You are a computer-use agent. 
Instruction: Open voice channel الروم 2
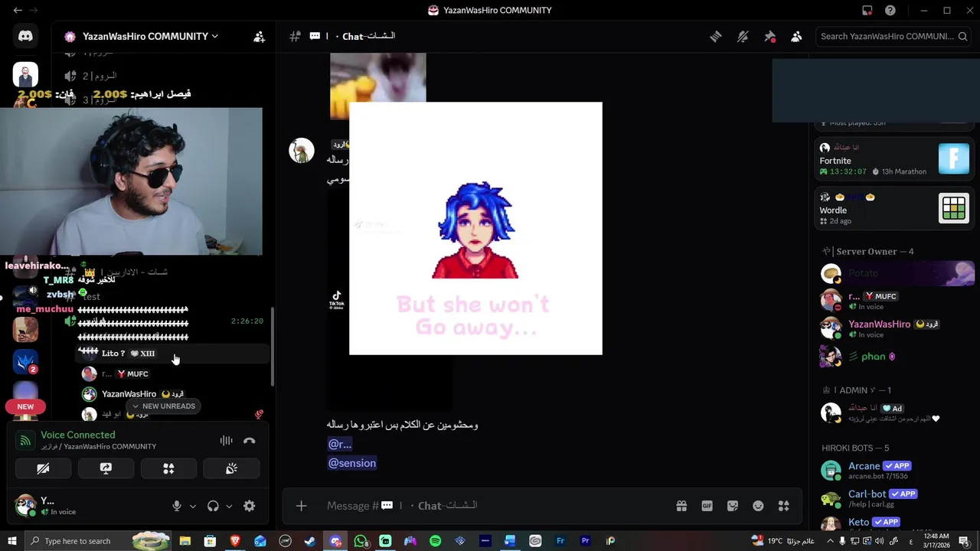pyautogui.click(x=100, y=76)
